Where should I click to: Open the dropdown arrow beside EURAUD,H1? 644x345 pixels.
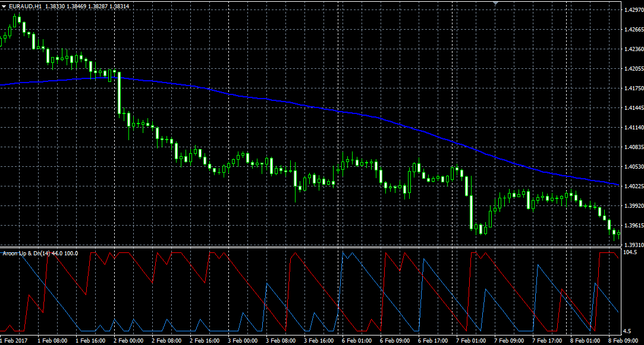click(4, 6)
